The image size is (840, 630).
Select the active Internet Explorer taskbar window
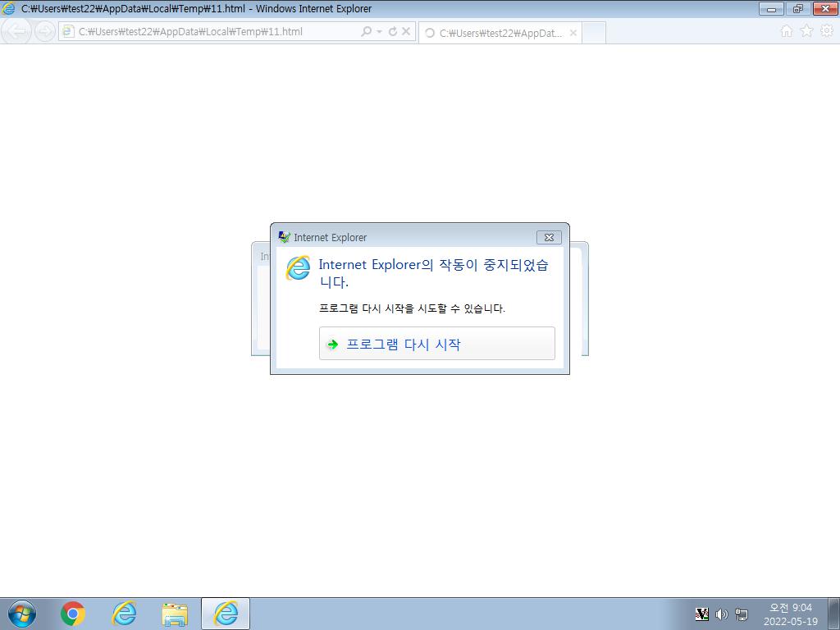click(226, 614)
